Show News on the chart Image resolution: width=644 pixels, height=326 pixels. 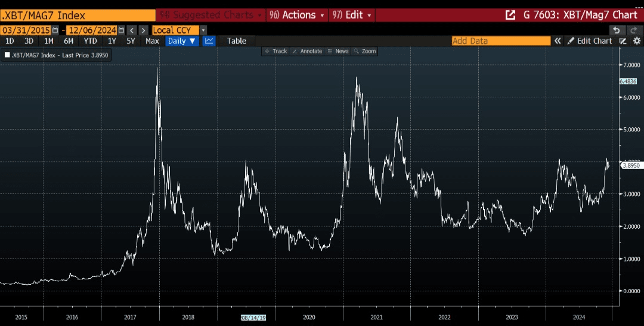coord(339,51)
